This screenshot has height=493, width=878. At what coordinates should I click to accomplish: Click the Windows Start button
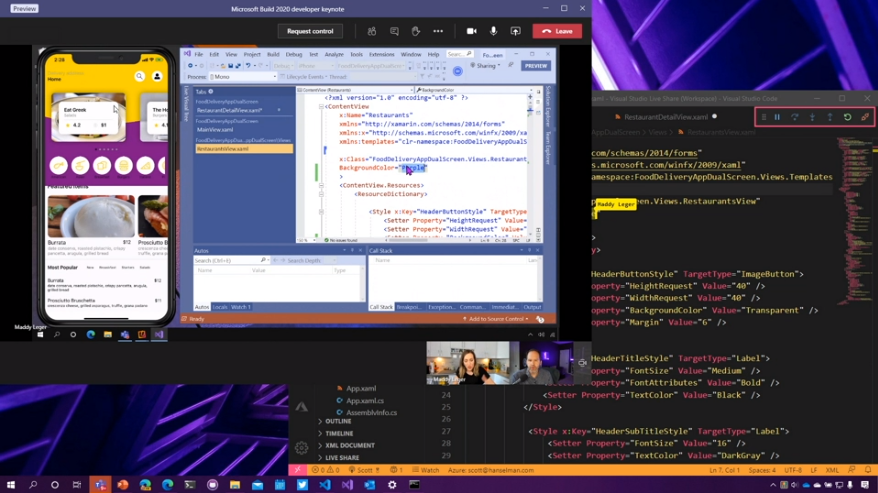11,485
